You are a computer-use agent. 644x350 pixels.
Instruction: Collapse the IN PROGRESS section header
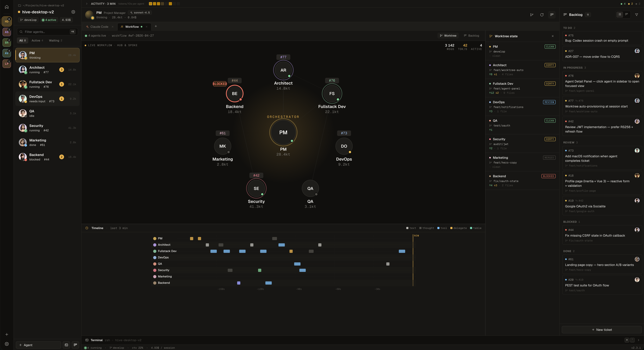[x=575, y=68]
